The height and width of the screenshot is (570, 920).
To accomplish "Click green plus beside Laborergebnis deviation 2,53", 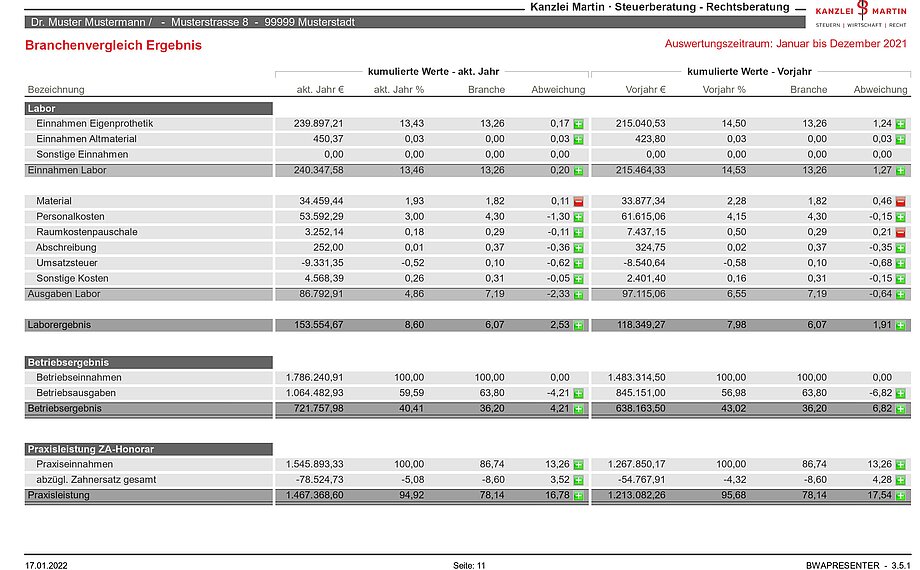I will click(x=579, y=325).
